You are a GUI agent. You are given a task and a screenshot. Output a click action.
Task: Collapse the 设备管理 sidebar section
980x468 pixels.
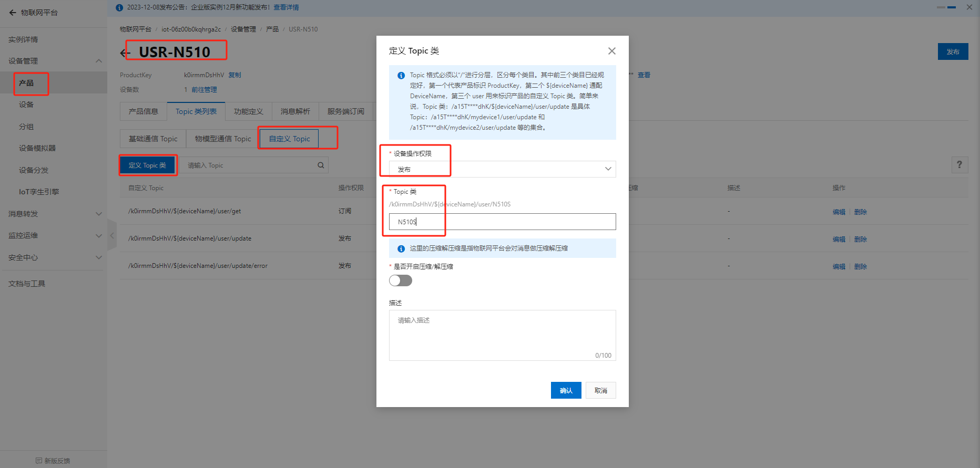click(x=98, y=61)
